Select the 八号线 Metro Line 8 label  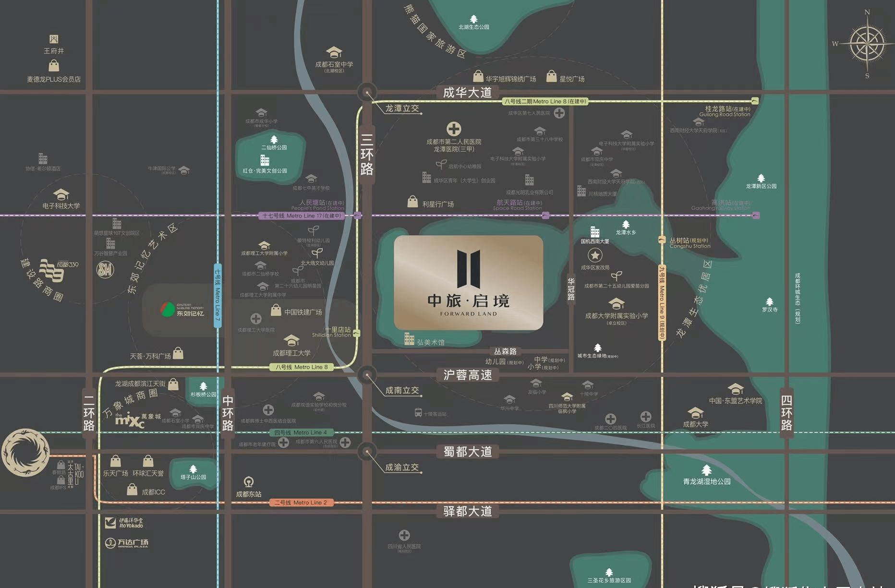point(302,367)
